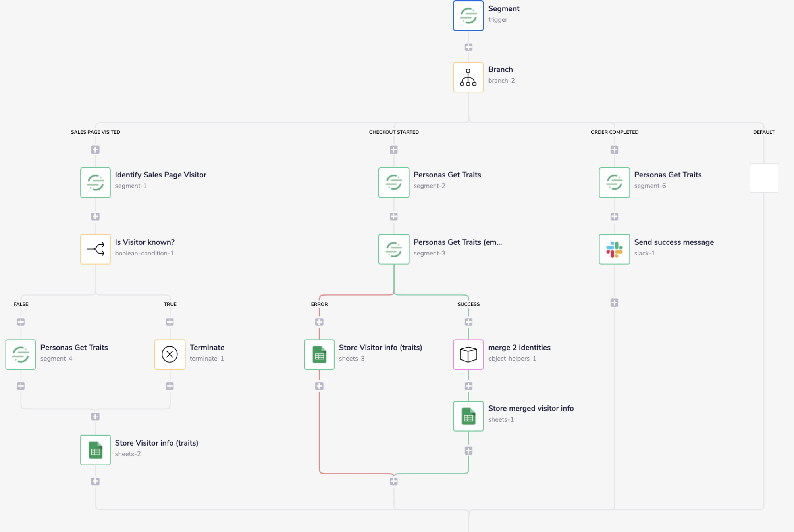
Task: Select the segment-3 Personas Get Traits icon
Action: pos(393,249)
